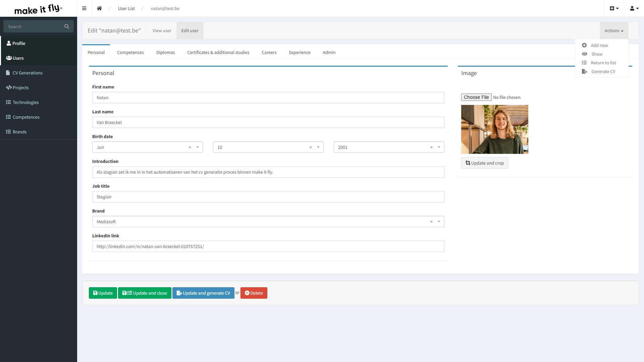Switch to the Competences tab
Viewport: 644px width, 362px height.
(x=130, y=52)
